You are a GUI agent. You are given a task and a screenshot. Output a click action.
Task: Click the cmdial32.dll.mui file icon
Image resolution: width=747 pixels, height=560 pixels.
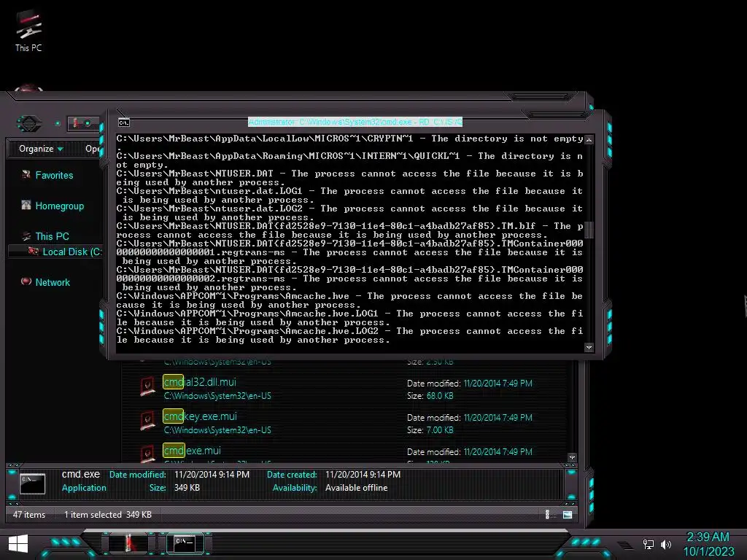[x=147, y=386]
